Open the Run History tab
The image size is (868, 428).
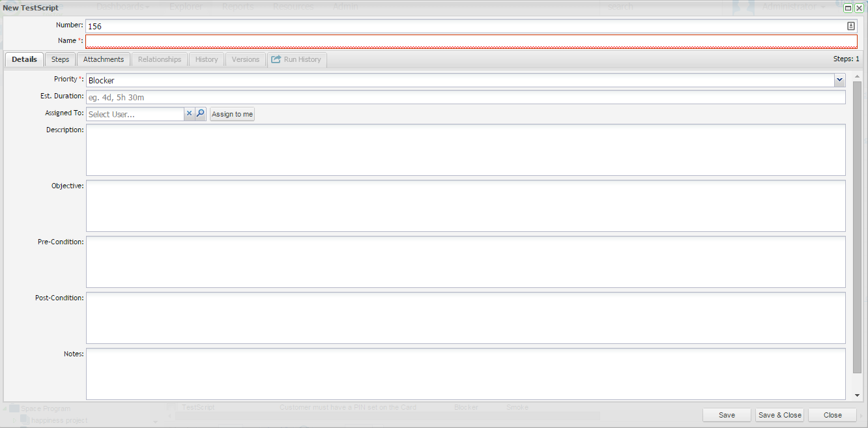click(x=297, y=59)
